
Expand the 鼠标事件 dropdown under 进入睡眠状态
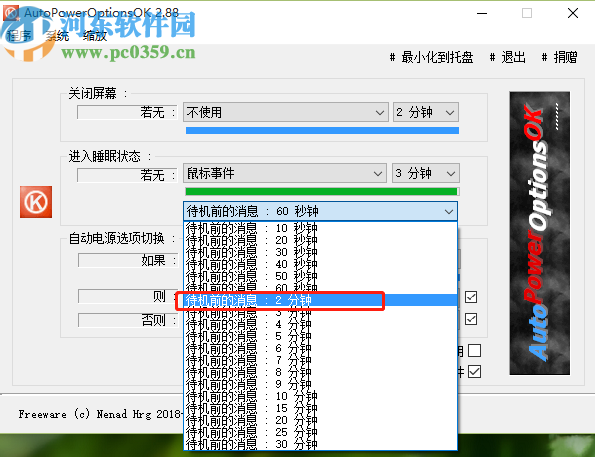[285, 173]
